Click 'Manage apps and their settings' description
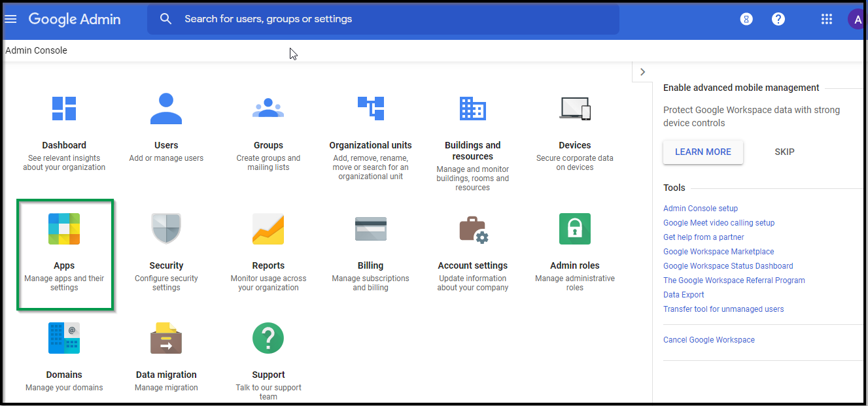 point(64,283)
